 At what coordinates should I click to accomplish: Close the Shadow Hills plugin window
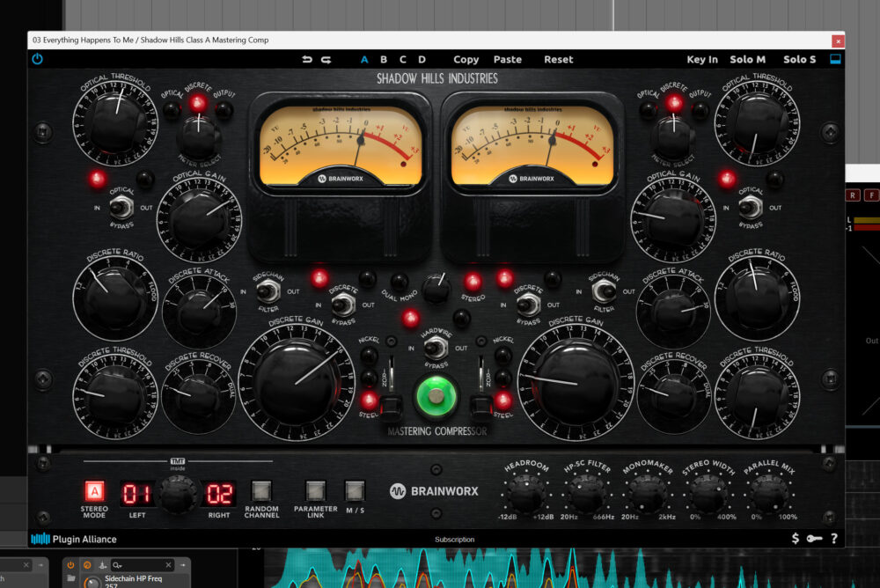[838, 41]
